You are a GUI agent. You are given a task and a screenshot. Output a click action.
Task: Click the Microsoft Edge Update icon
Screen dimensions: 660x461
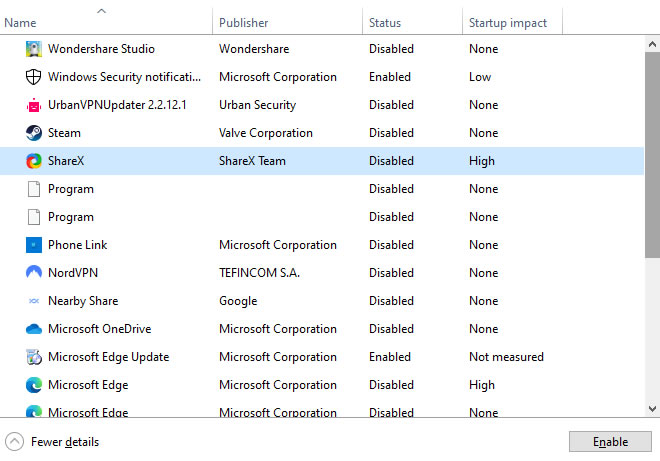[34, 357]
